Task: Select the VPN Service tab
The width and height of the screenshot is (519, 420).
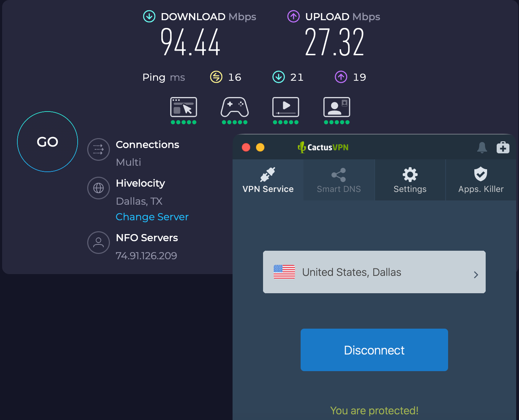Action: click(268, 180)
